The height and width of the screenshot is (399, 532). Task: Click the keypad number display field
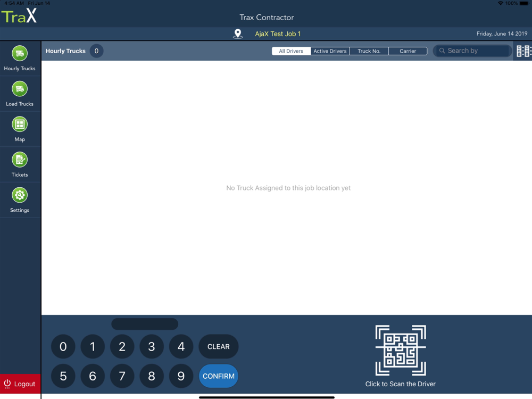[145, 324]
